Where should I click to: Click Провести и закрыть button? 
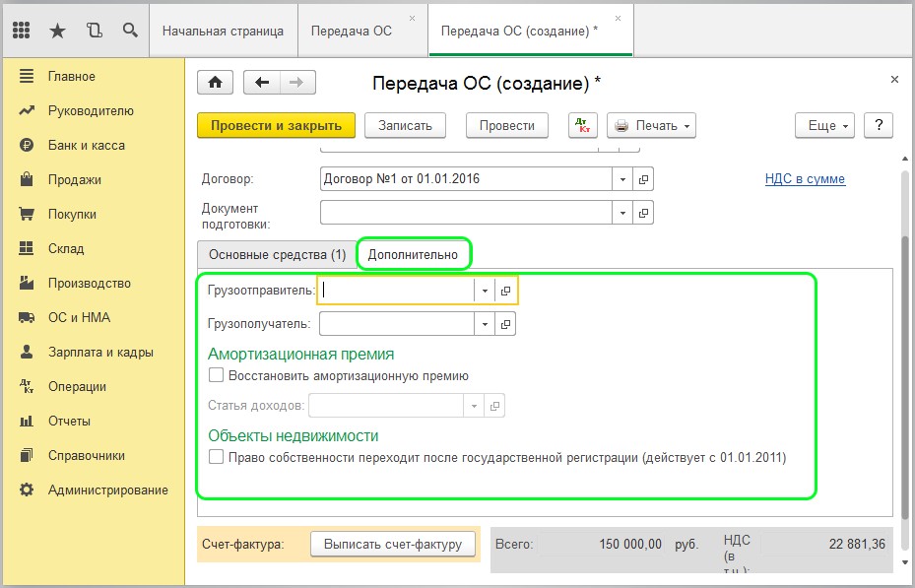click(276, 125)
